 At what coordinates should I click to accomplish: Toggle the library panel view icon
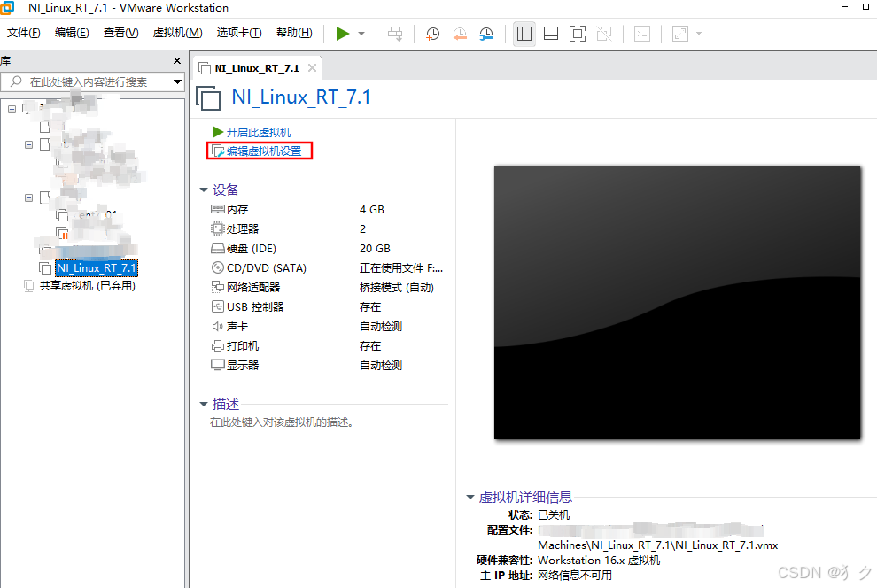[x=524, y=33]
